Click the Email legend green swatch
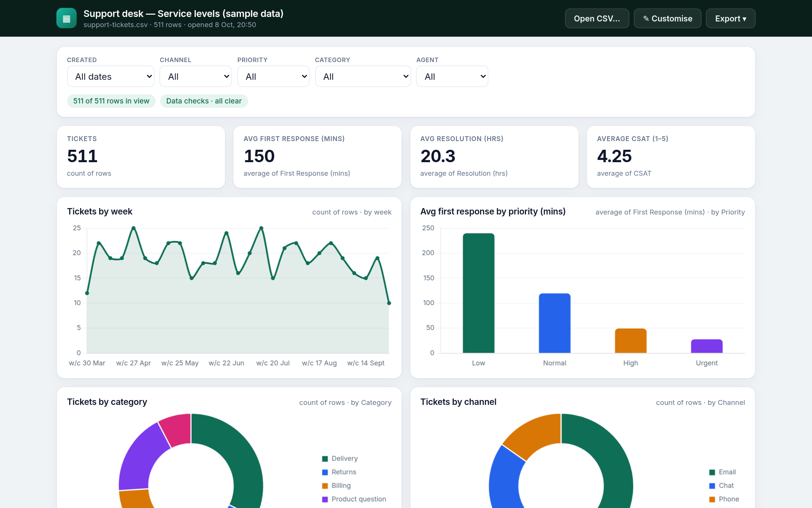The height and width of the screenshot is (508, 812). [712, 472]
